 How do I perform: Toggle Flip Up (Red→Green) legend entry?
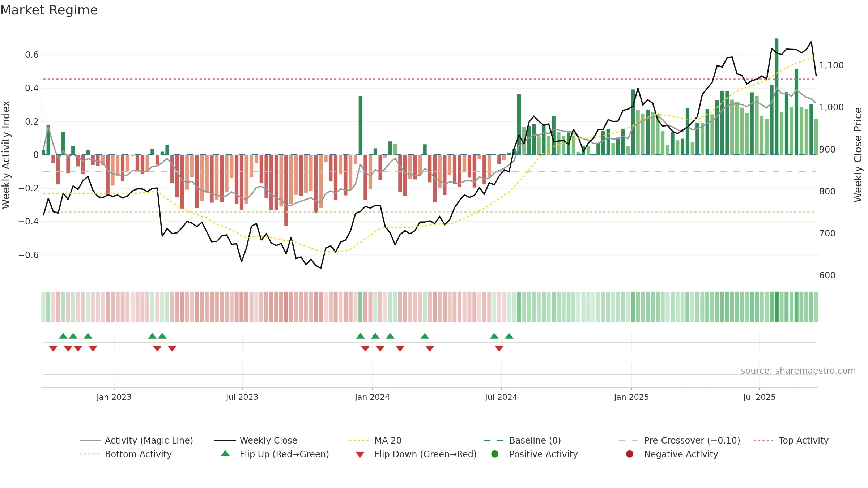coord(275,454)
